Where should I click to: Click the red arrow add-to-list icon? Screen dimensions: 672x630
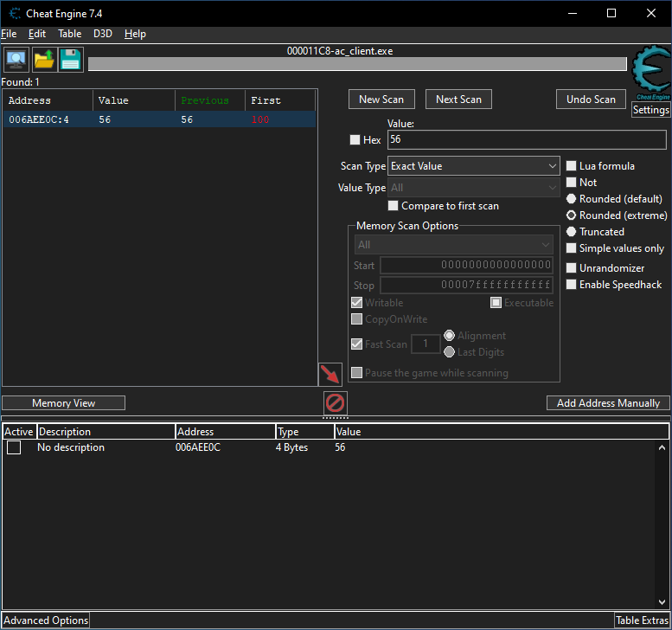pyautogui.click(x=330, y=375)
